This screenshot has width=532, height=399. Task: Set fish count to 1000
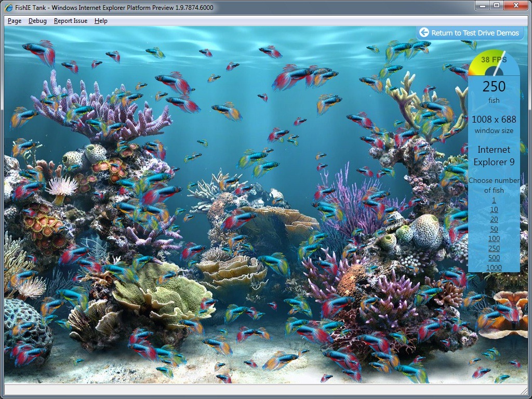tap(494, 268)
